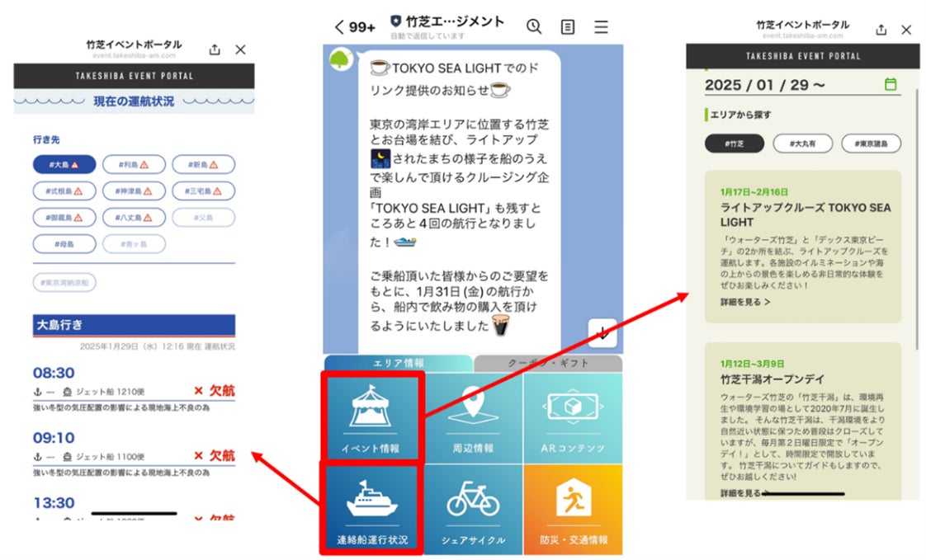The image size is (926, 560).
Task: Open the ライトアップクルーズ TOKYO SEA LIGHT card title
Action: [x=805, y=214]
